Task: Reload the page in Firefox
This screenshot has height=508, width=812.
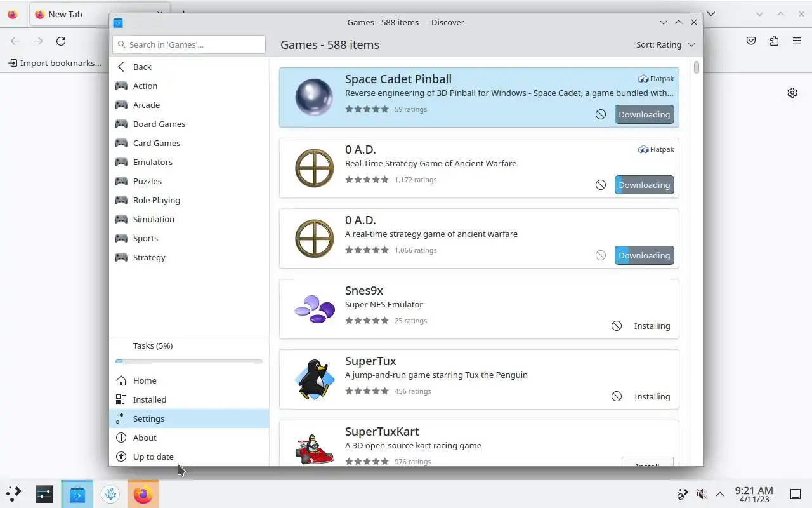Action: [x=61, y=41]
